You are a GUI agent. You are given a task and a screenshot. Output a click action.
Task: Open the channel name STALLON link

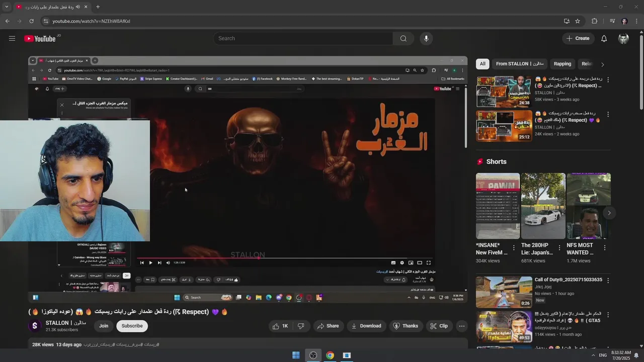[x=65, y=323]
